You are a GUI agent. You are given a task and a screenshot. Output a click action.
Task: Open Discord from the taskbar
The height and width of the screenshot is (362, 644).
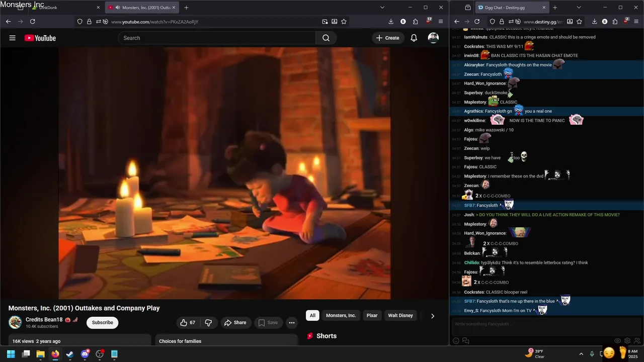[85, 354]
